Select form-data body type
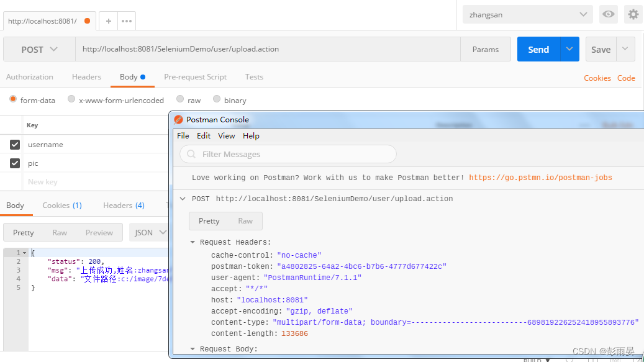This screenshot has width=644, height=362. click(13, 99)
